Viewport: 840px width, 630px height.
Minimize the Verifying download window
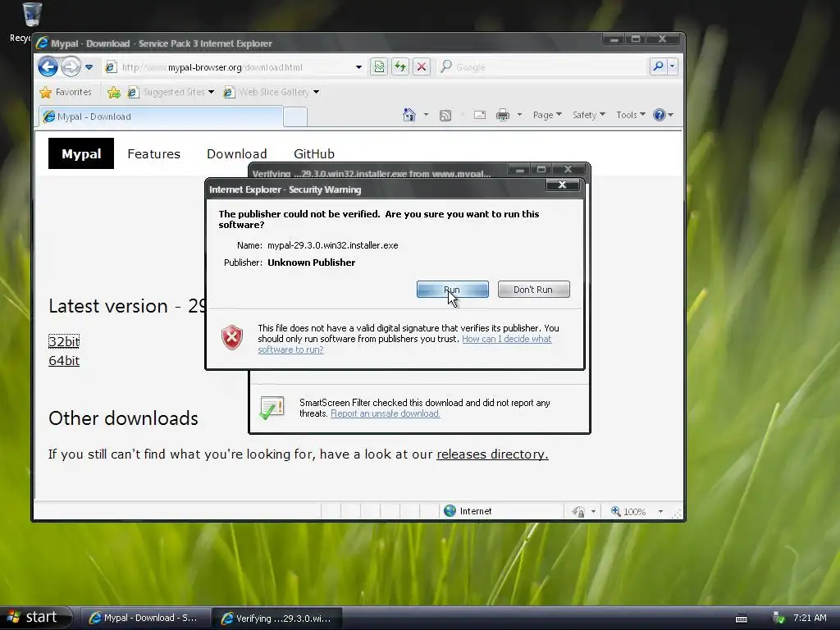tap(519, 170)
